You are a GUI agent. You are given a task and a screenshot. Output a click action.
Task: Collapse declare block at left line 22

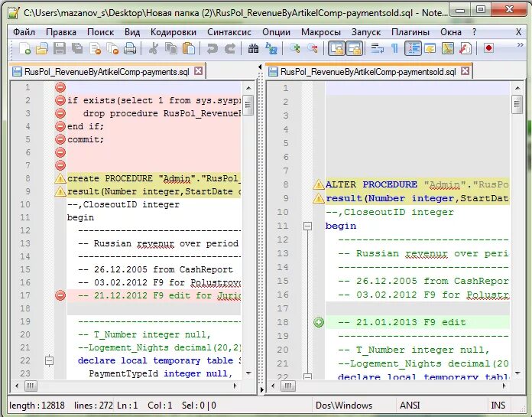(49, 360)
